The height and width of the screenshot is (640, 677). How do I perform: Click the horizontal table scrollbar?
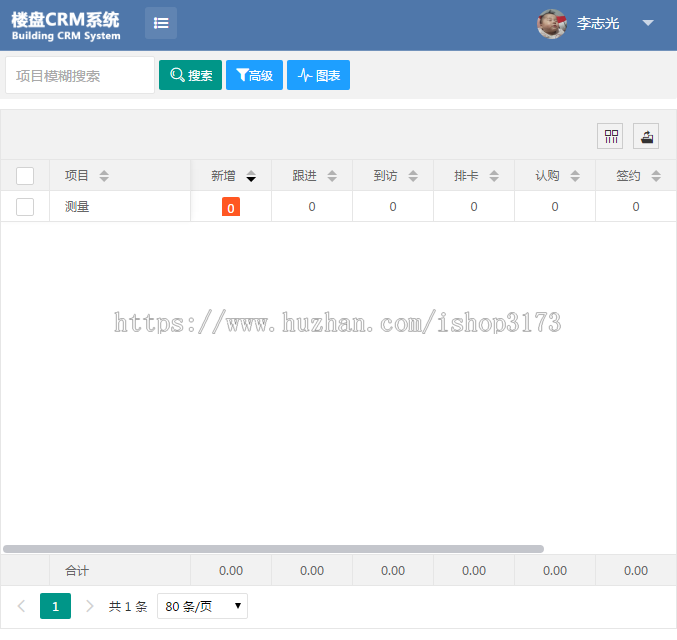point(273,549)
